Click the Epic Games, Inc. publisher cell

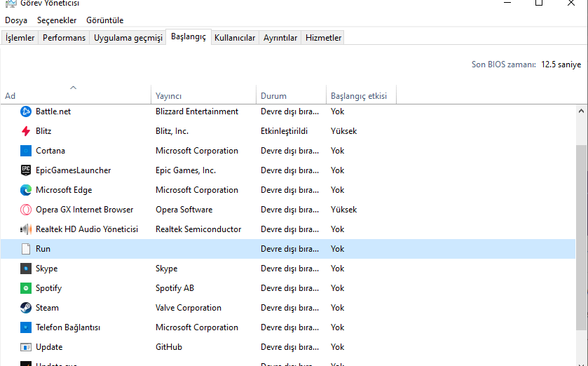point(186,170)
